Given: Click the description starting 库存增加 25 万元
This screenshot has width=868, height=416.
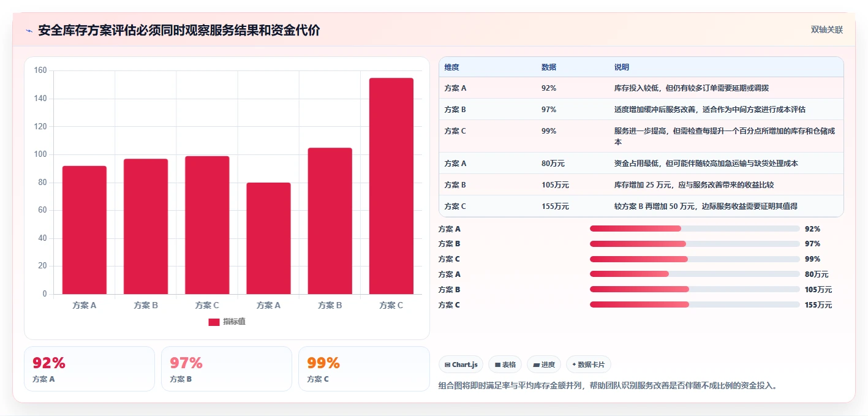Looking at the screenshot, I should coord(695,185).
